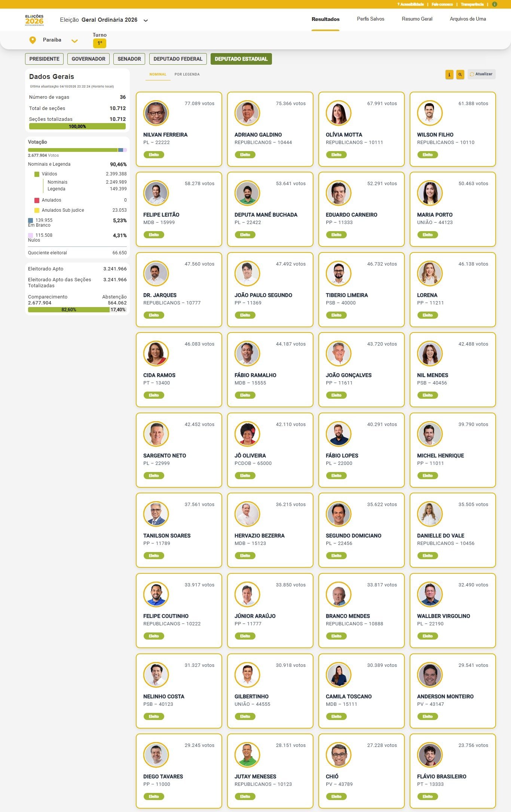This screenshot has width=511, height=812.
Task: Click the Eleições 2026 logo
Action: tap(34, 20)
